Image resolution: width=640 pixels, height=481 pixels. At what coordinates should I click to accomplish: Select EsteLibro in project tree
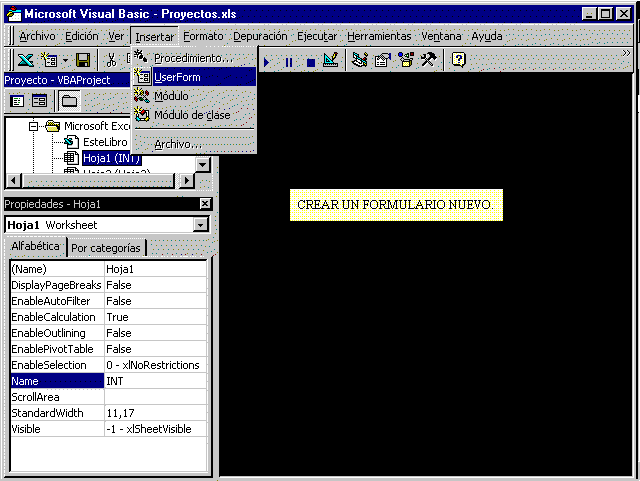pos(105,142)
